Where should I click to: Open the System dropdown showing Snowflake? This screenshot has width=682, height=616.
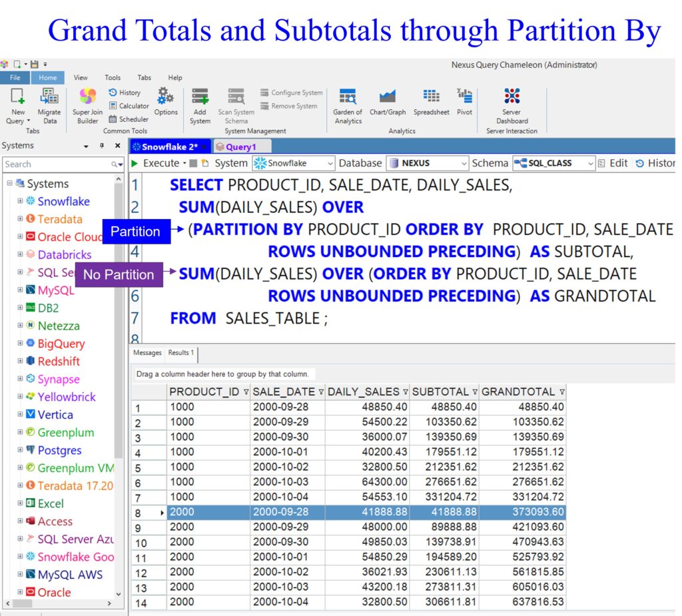(294, 163)
